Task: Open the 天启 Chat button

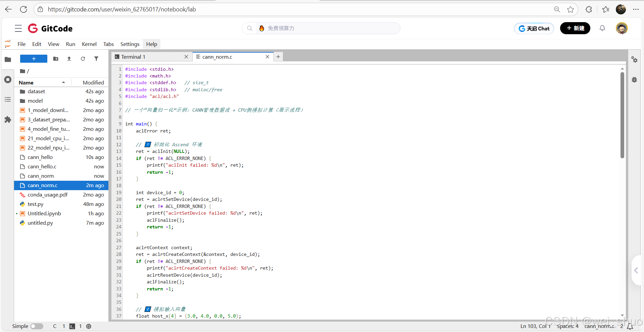Action: (534, 29)
